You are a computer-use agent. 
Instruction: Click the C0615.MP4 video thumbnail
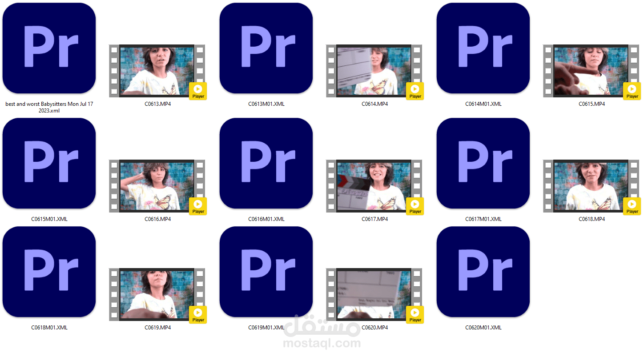pyautogui.click(x=591, y=71)
